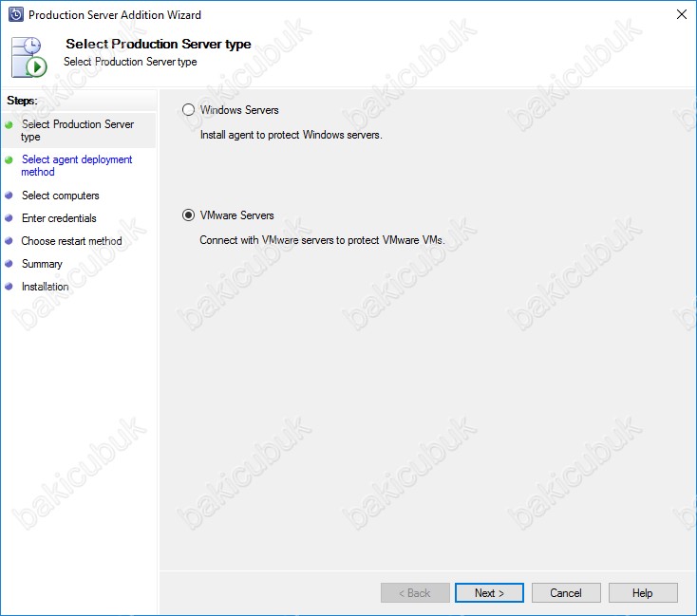Viewport: 697px width, 616px height.
Task: Click the bold 'Select Production Server type' heading
Action: pyautogui.click(x=159, y=44)
